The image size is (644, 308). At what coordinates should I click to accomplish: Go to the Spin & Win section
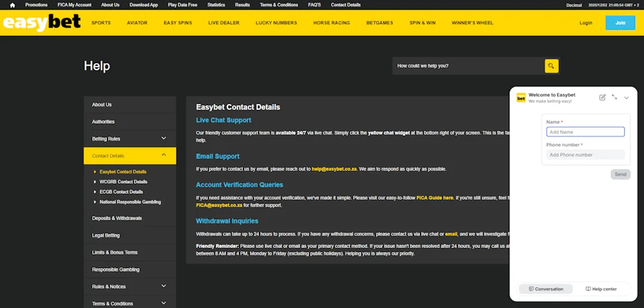pos(422,23)
